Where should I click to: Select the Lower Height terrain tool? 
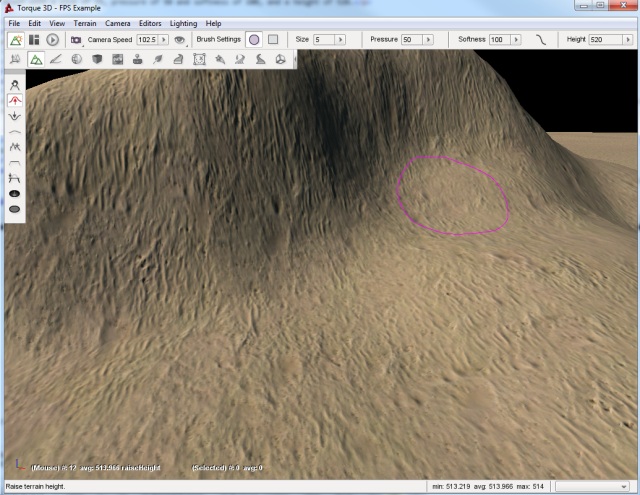pos(15,116)
